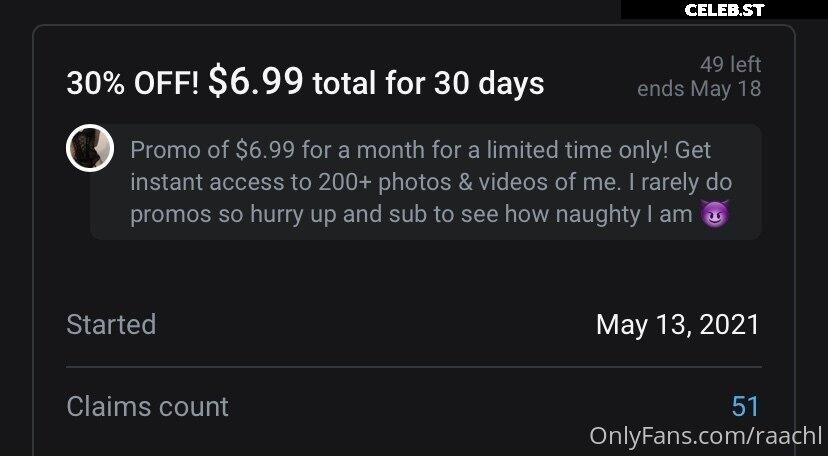Click 'hurry up and sub' message line
828x456 pixels.
point(411,214)
